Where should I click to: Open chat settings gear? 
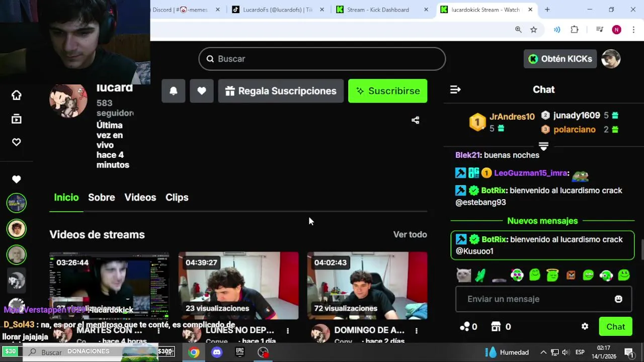pyautogui.click(x=585, y=327)
